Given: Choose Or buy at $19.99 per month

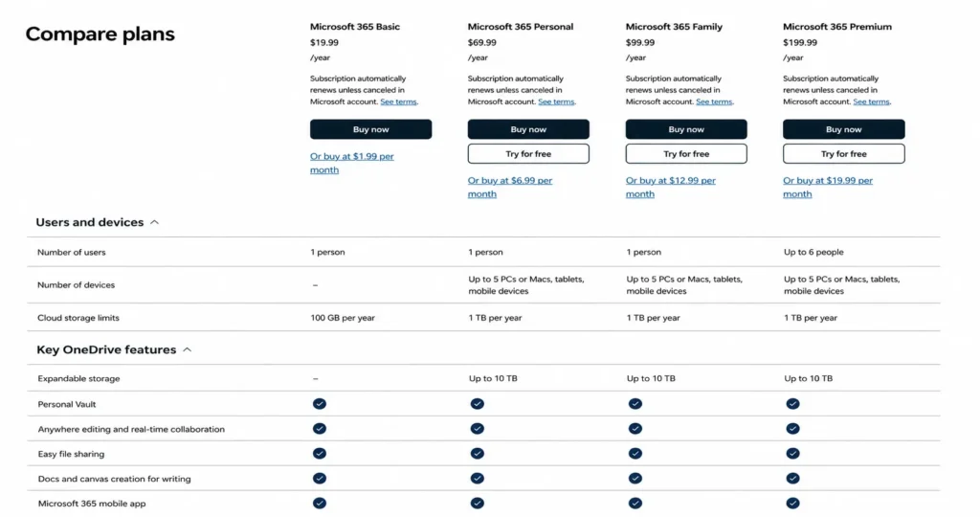Looking at the screenshot, I should tap(828, 188).
